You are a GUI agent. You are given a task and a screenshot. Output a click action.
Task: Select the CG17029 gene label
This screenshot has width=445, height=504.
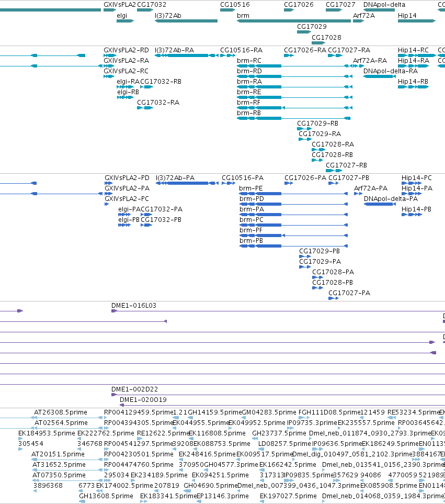312,26
